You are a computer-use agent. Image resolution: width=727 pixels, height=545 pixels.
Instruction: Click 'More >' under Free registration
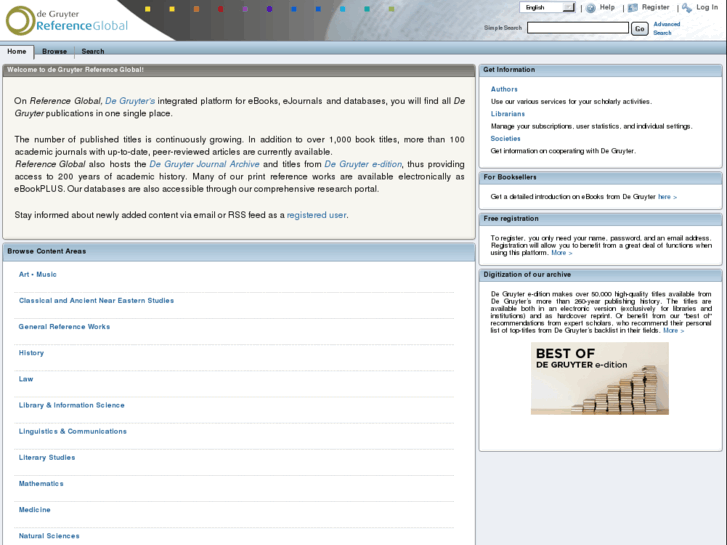[x=561, y=253]
